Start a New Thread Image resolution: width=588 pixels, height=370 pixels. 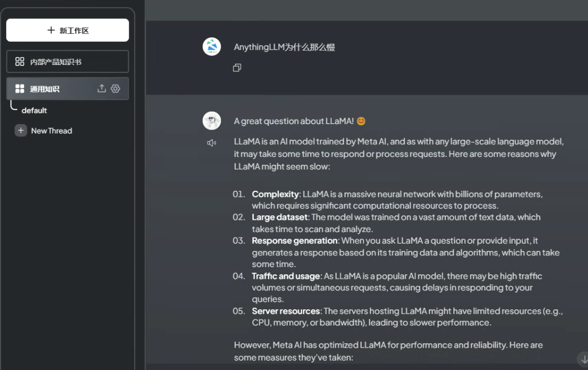[x=51, y=131]
